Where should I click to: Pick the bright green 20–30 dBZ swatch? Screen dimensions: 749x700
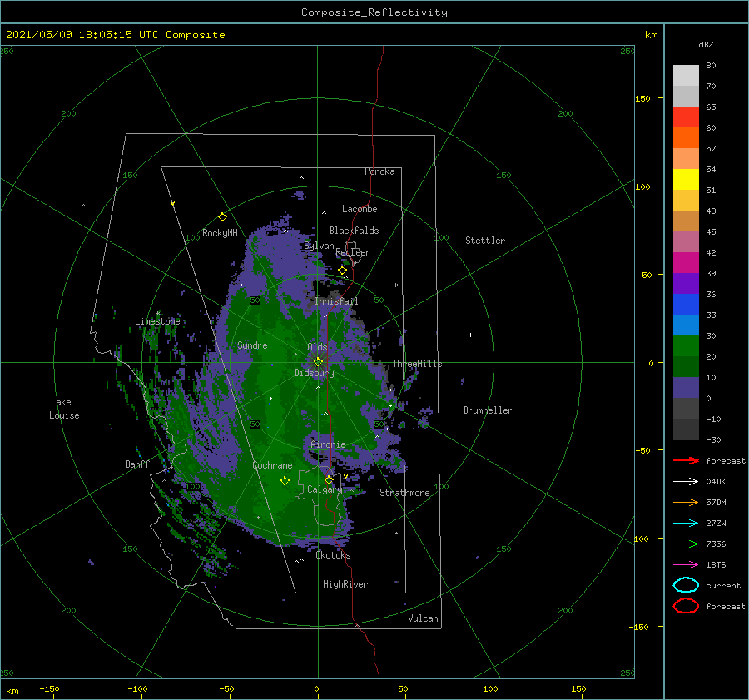pos(686,346)
